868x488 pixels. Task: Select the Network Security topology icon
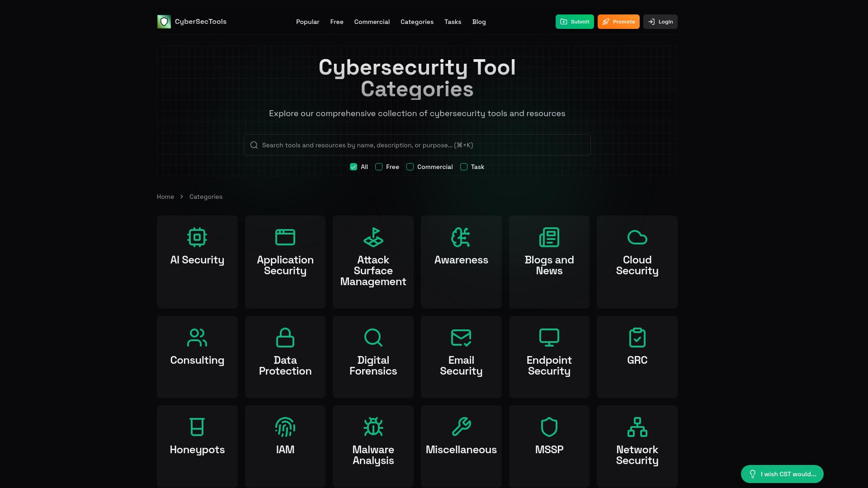coord(637,427)
